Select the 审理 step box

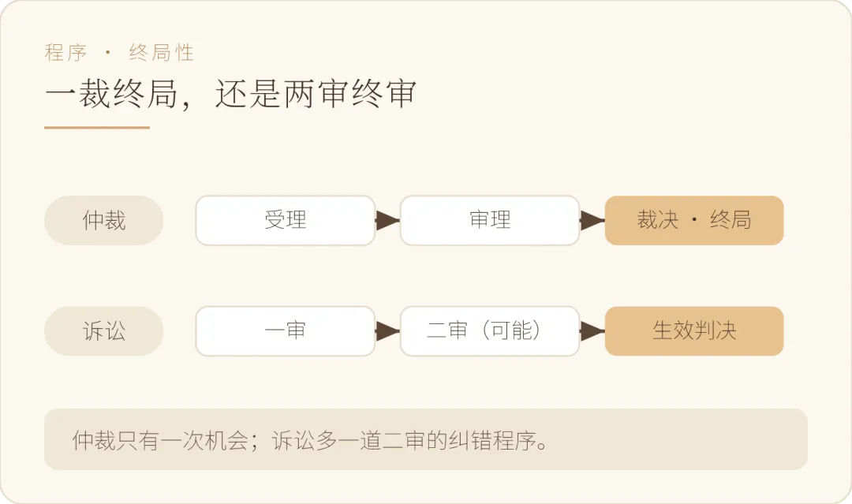490,221
